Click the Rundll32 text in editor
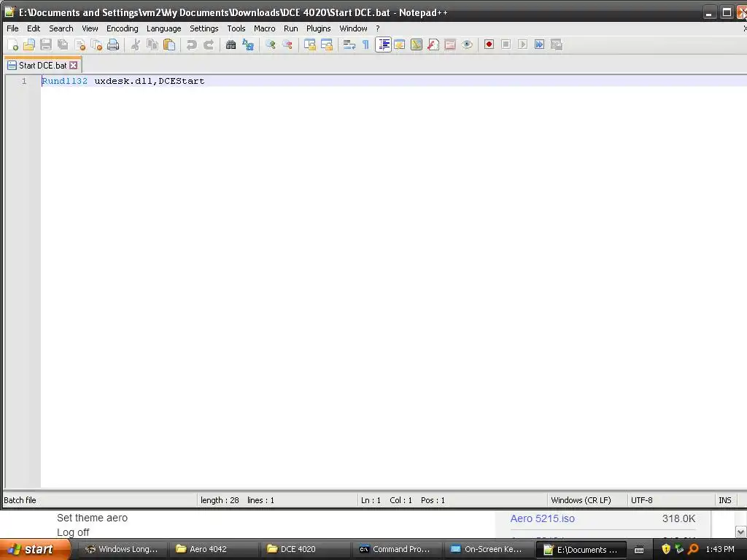The image size is (747, 560). pyautogui.click(x=65, y=81)
